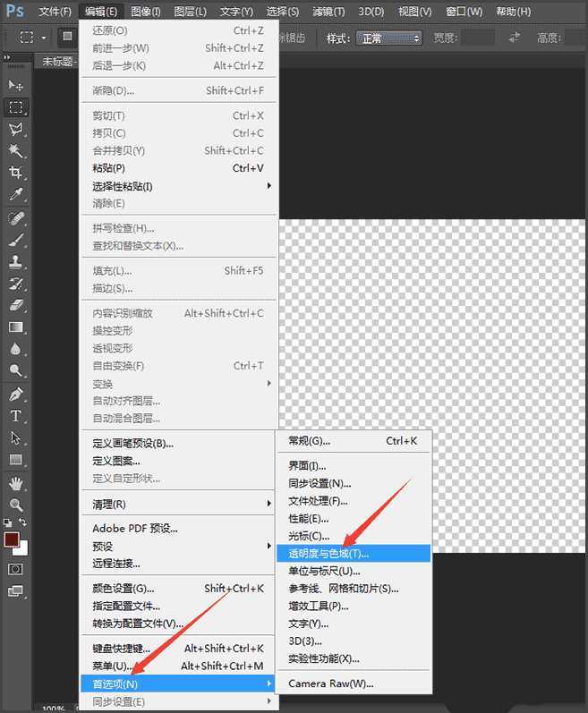The image size is (588, 713).
Task: Select the Dodge tool
Action: pyautogui.click(x=15, y=370)
